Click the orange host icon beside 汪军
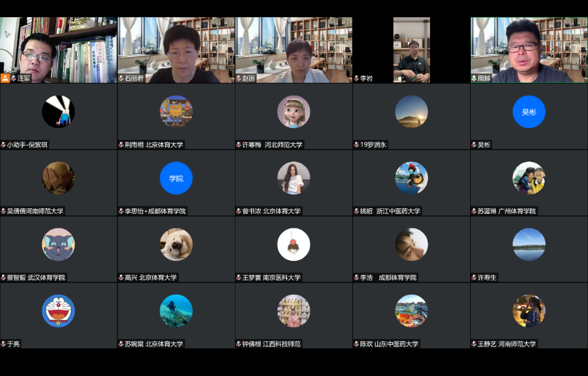 [x=5, y=78]
